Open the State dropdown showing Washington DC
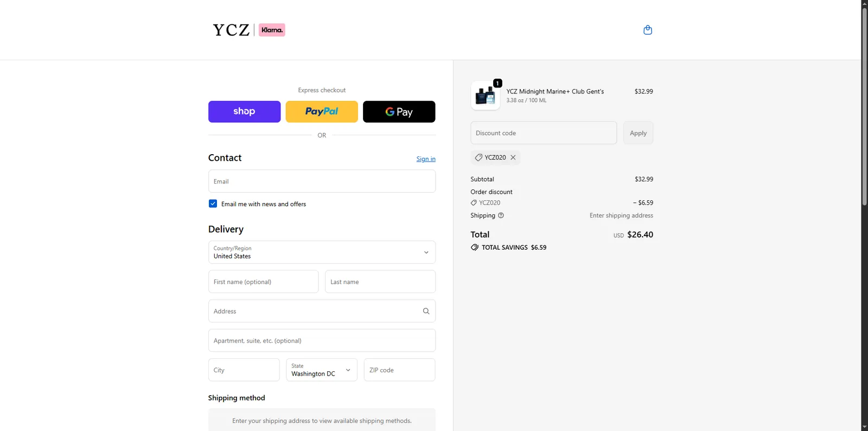The width and height of the screenshot is (868, 431). [x=322, y=370]
